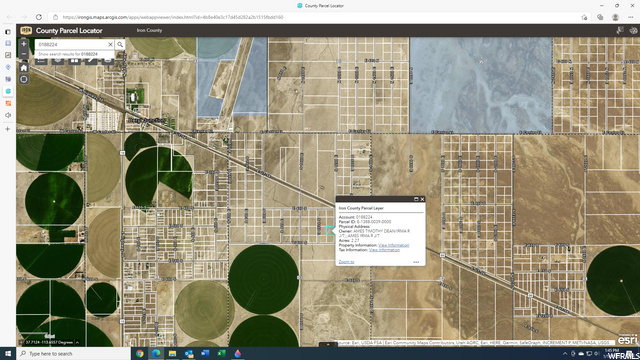Open Edge settings and more menu
The image size is (640, 360).
[x=631, y=17]
